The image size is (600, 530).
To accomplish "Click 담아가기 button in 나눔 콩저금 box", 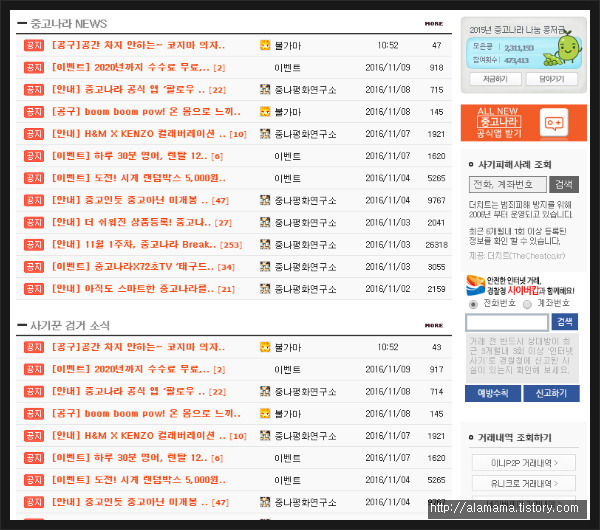I will click(551, 79).
